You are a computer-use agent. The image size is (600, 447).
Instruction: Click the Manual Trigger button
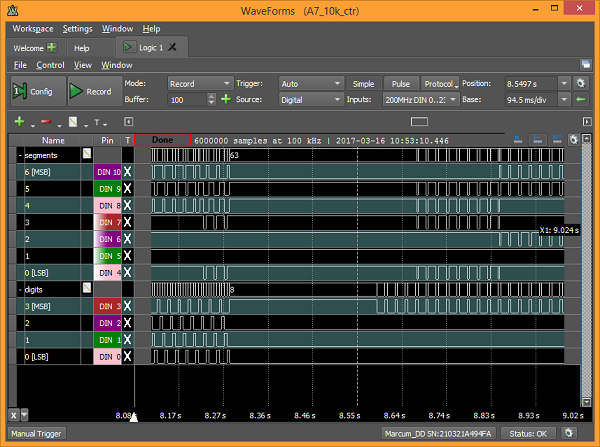pyautogui.click(x=36, y=433)
